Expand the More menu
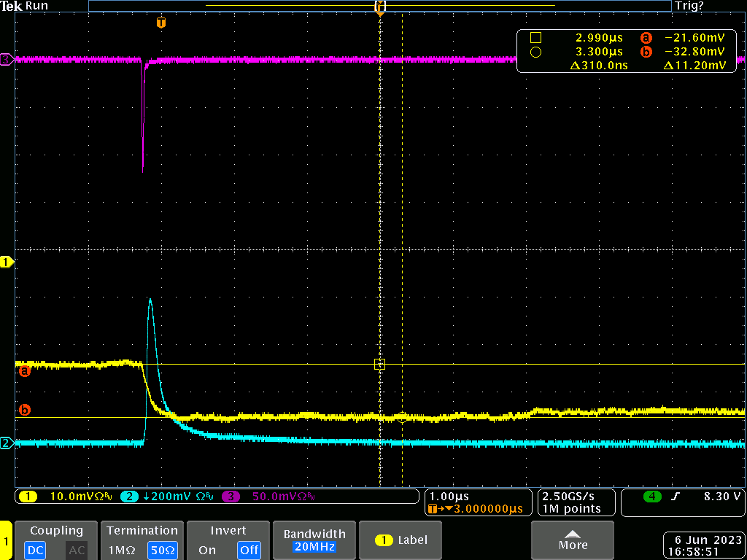 [x=573, y=540]
